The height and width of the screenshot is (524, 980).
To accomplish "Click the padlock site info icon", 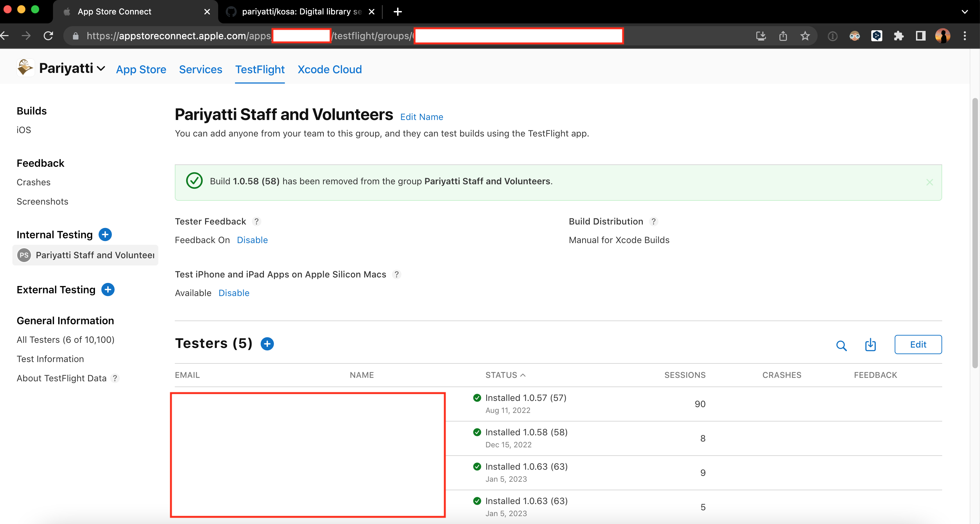I will [x=76, y=36].
